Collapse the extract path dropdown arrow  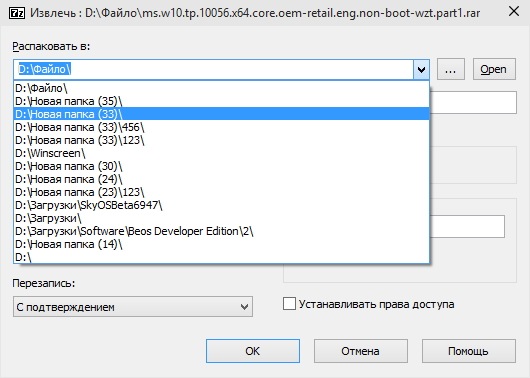click(421, 70)
